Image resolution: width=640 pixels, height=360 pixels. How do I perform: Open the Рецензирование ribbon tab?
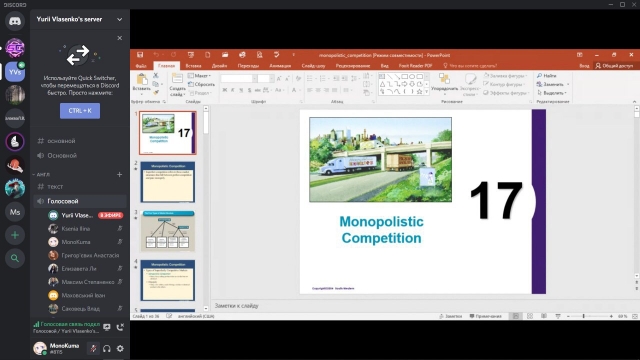[x=353, y=66]
